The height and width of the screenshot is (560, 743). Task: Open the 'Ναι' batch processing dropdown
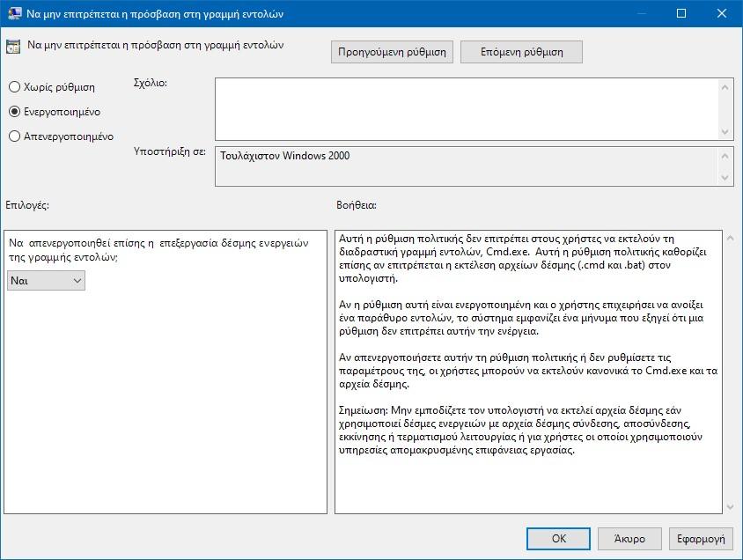(46, 281)
